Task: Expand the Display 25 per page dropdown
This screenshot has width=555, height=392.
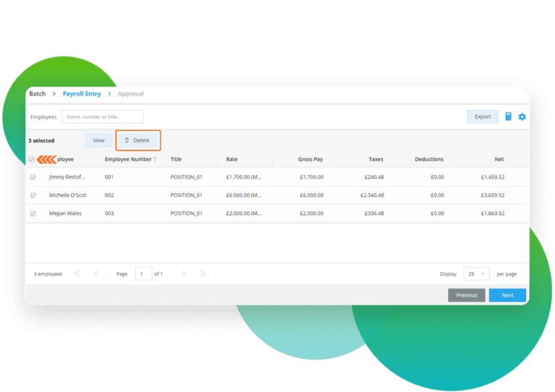Action: coord(477,274)
